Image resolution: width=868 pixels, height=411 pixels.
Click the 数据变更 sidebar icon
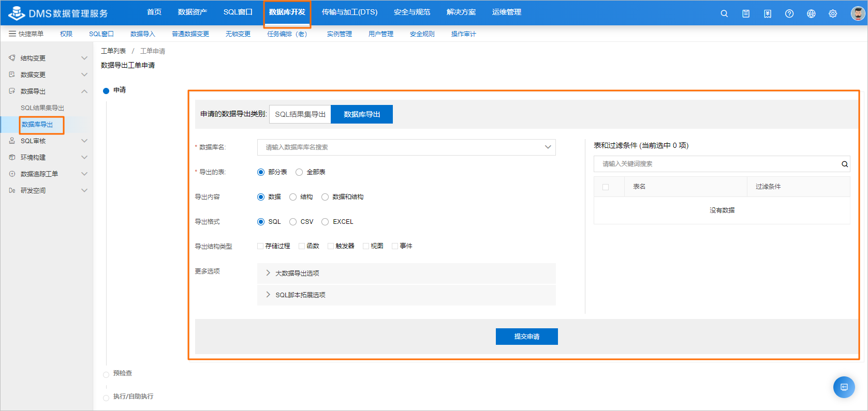tap(12, 74)
